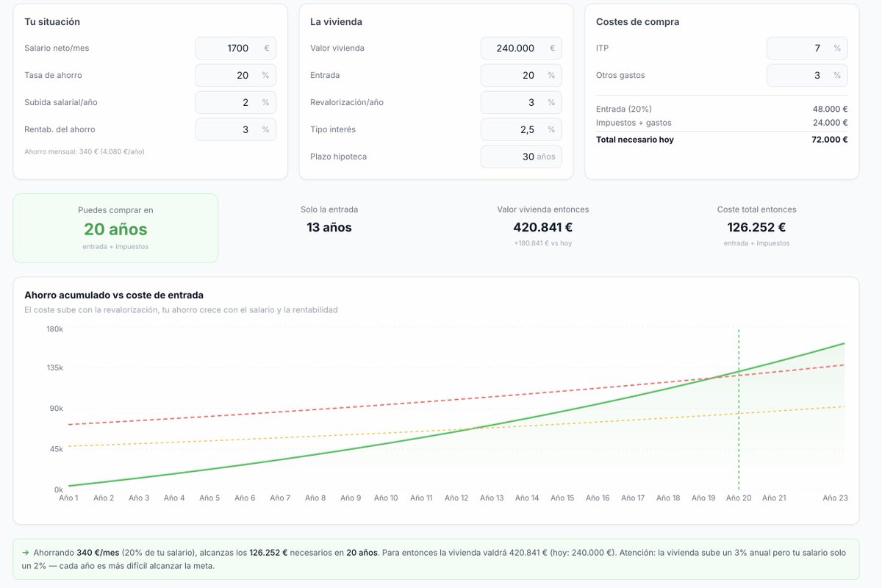
Task: Click the 135k y-axis label
Action: 55,367
